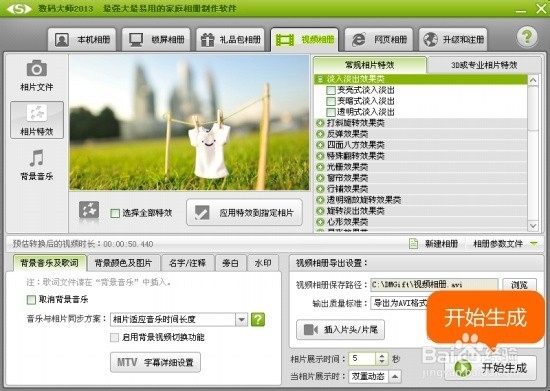Screen dimensions: 550x391
Task: Expand 行辅效果类 category
Action: coord(320,189)
